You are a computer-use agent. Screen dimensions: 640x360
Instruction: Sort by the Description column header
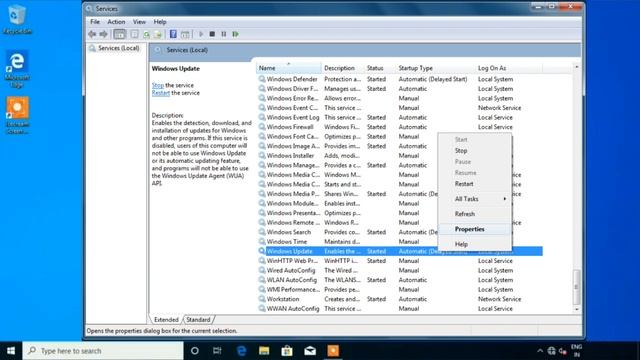pos(343,68)
